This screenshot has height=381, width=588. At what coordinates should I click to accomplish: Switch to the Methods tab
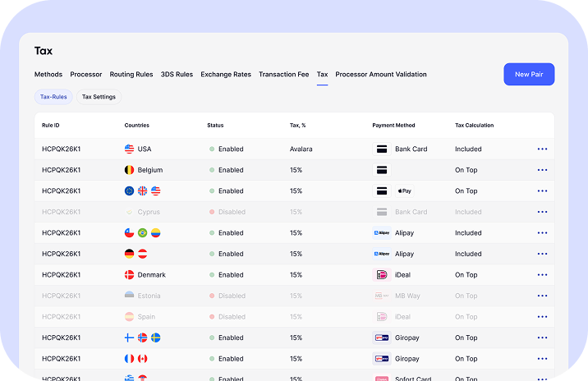[x=48, y=74]
